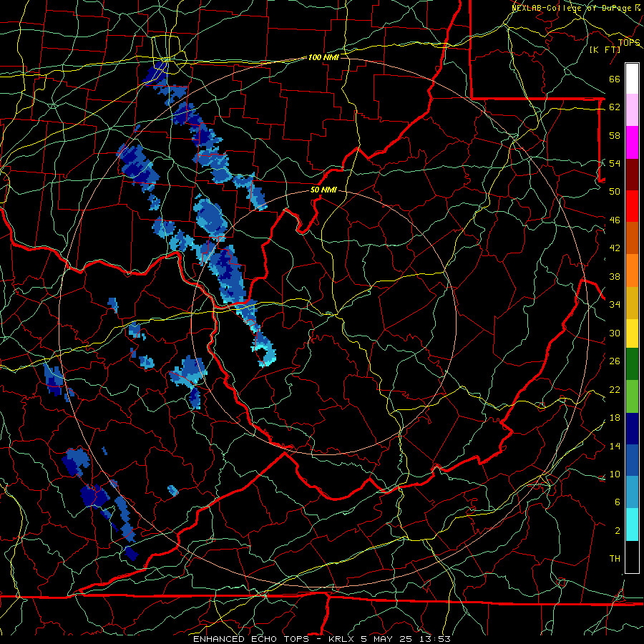This screenshot has height=644, width=644.
Task: Click the orange 42 kft legend swatch
Action: 632,270
